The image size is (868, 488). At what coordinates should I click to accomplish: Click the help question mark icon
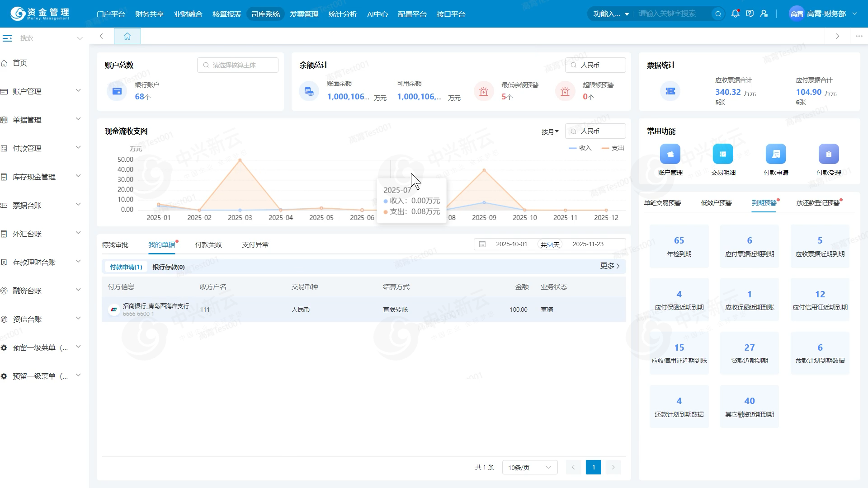coord(750,14)
